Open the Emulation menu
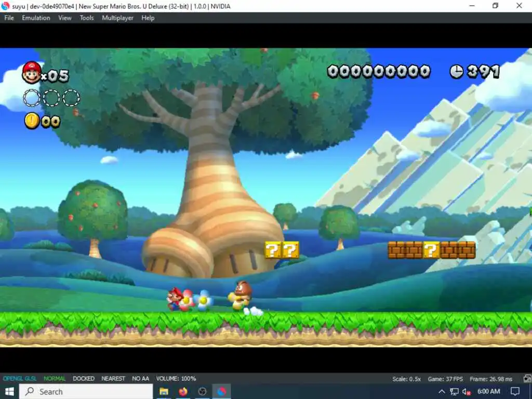The width and height of the screenshot is (532, 399). pos(36,18)
